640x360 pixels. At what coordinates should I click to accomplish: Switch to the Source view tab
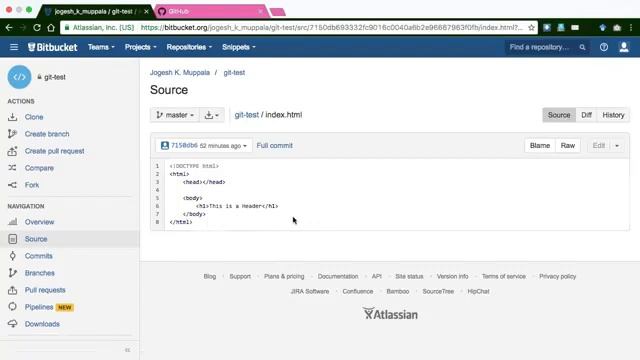point(559,115)
